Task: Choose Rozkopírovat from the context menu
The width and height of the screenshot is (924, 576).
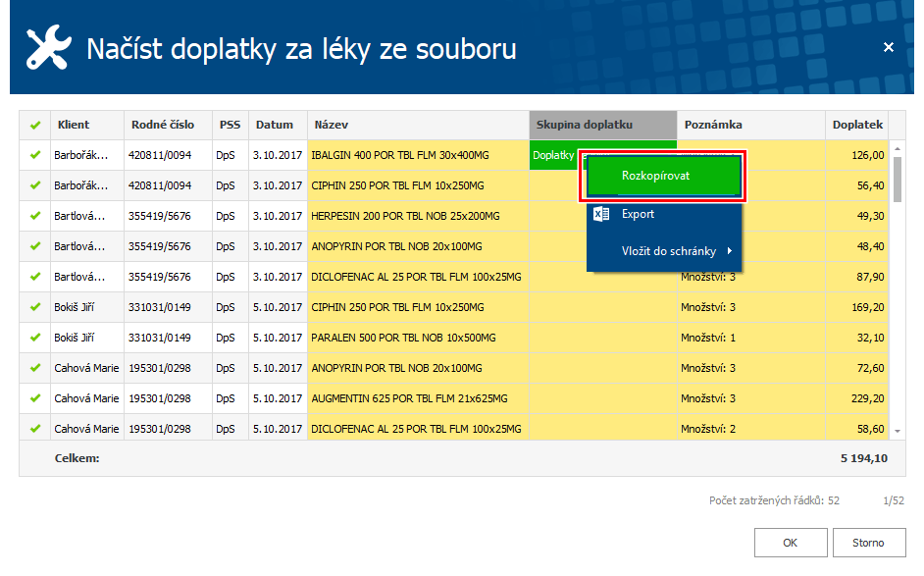Action: [x=663, y=176]
